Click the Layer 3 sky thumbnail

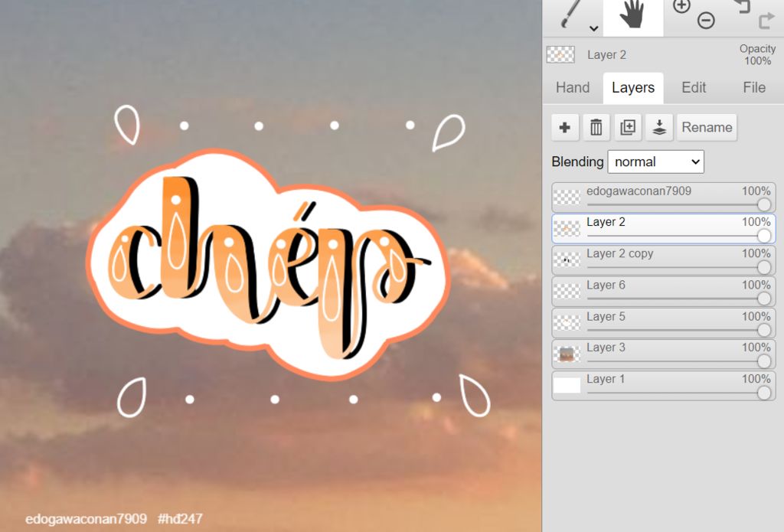(x=567, y=354)
